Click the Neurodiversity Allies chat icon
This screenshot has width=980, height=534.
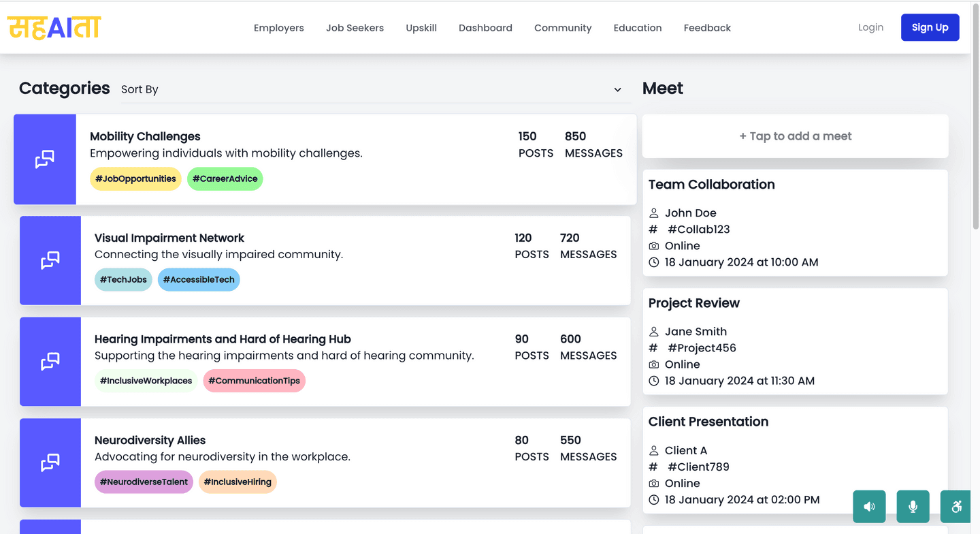coord(50,462)
